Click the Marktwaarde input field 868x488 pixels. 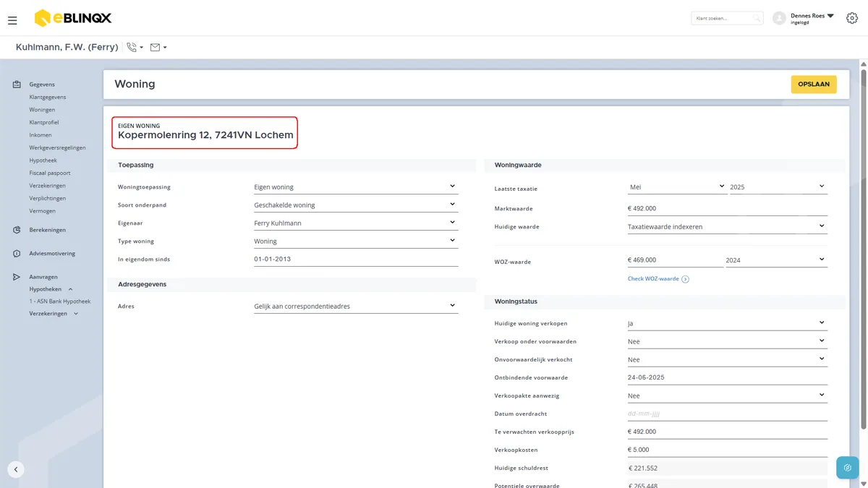click(727, 208)
